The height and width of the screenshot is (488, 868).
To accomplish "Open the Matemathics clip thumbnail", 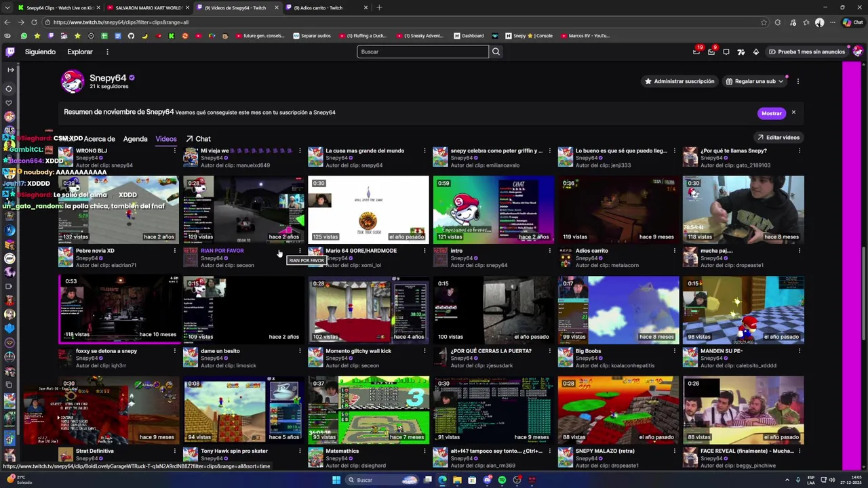I will tap(368, 409).
